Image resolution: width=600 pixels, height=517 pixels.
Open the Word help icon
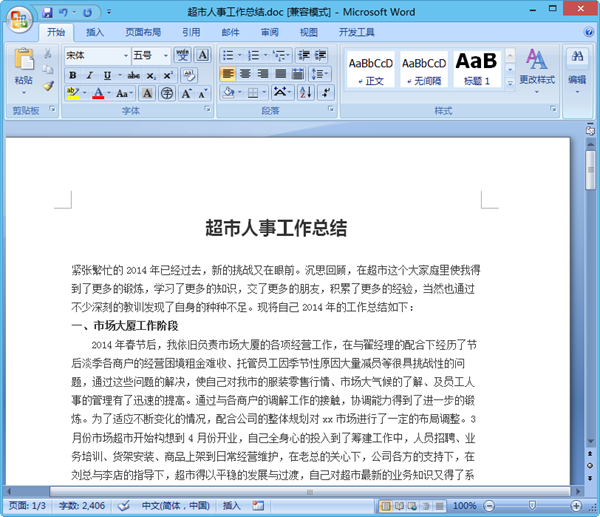(x=589, y=32)
